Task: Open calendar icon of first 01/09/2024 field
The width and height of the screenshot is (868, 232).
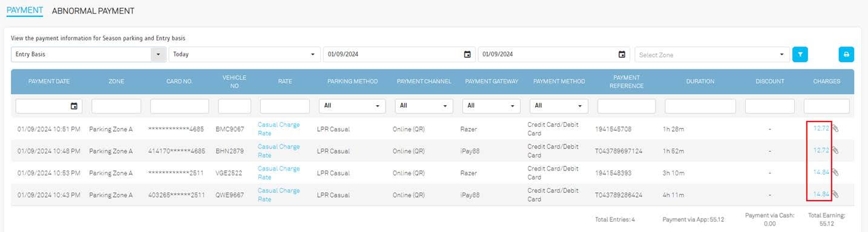Action: (467, 54)
